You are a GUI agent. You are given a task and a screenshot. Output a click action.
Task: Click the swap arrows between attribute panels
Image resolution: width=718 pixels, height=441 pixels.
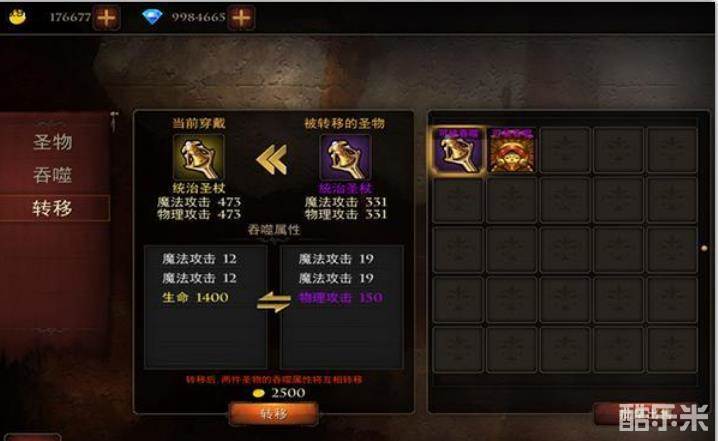(x=274, y=302)
